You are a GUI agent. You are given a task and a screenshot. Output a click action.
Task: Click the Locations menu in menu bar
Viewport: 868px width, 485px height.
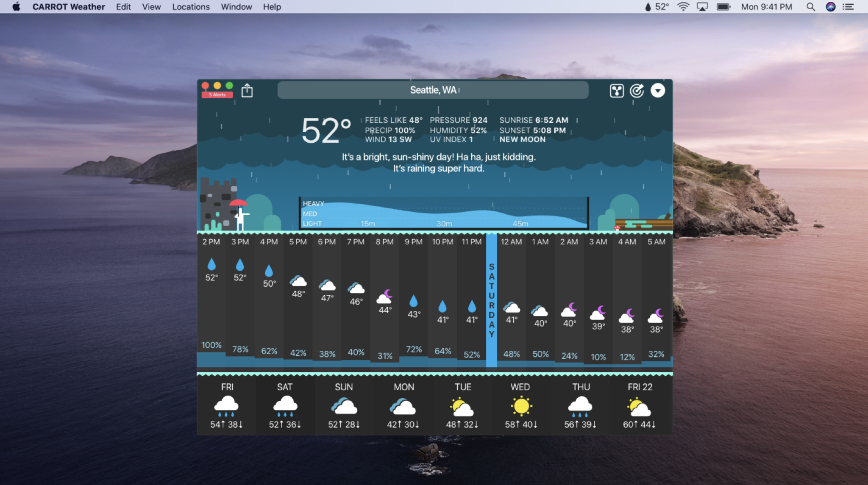tap(191, 6)
